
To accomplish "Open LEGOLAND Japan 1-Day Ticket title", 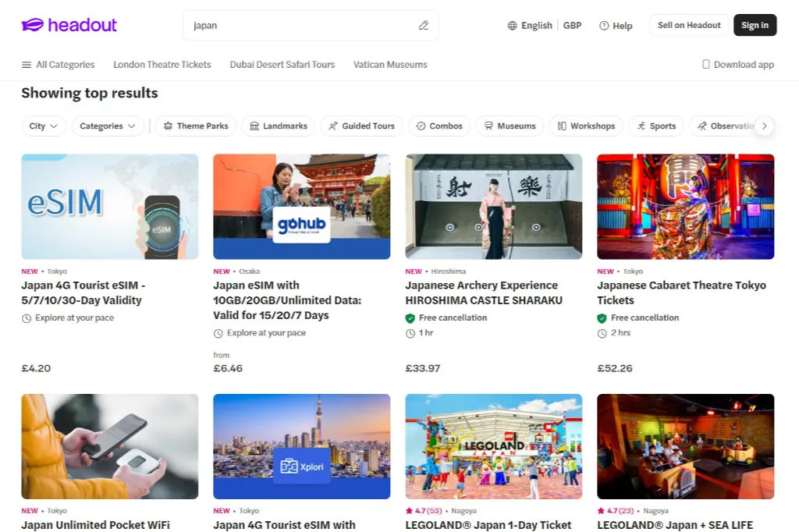I will (x=488, y=525).
